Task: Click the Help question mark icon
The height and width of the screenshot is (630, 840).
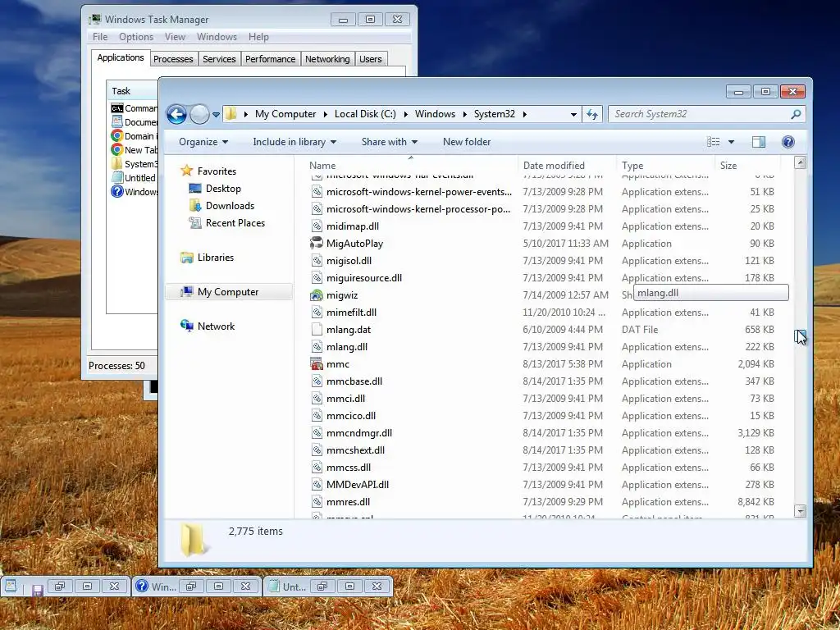Action: coord(787,142)
